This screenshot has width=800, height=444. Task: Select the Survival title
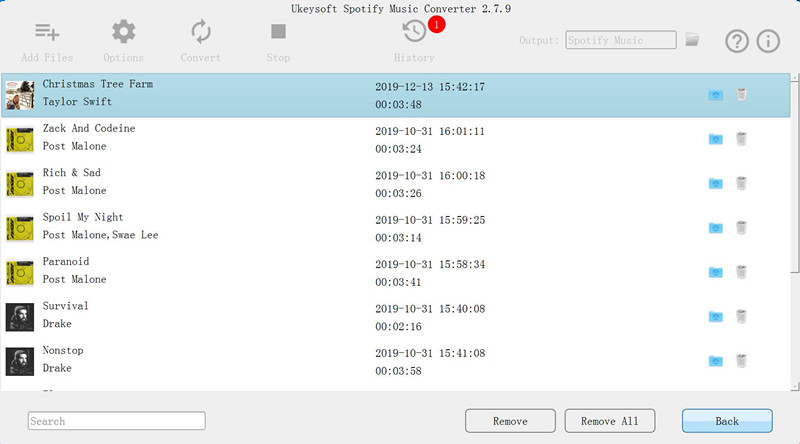click(65, 306)
